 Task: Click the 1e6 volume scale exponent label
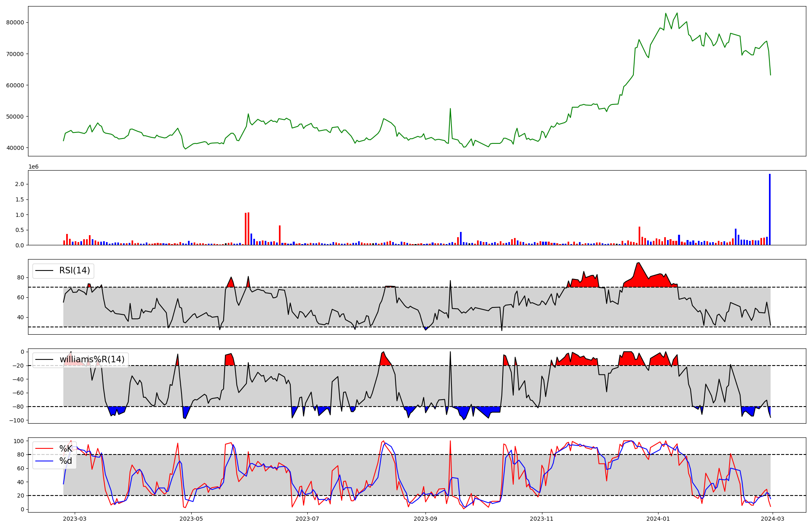pos(33,167)
